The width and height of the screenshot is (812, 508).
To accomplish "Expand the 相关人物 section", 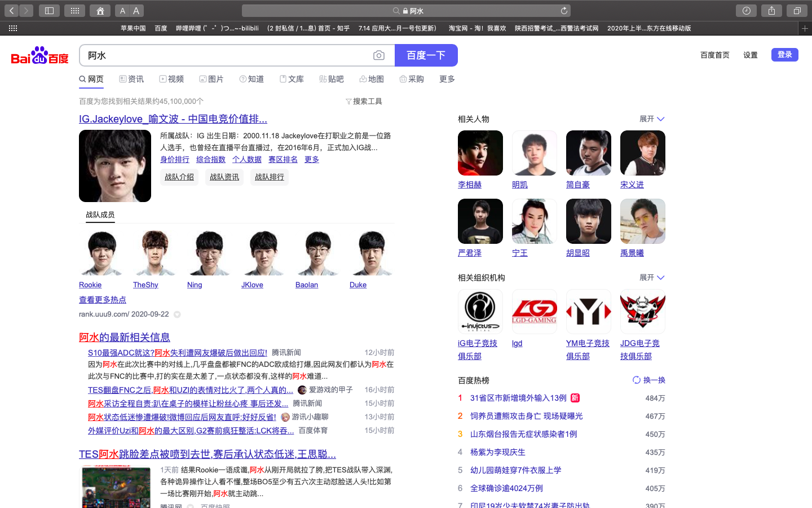I will click(652, 119).
